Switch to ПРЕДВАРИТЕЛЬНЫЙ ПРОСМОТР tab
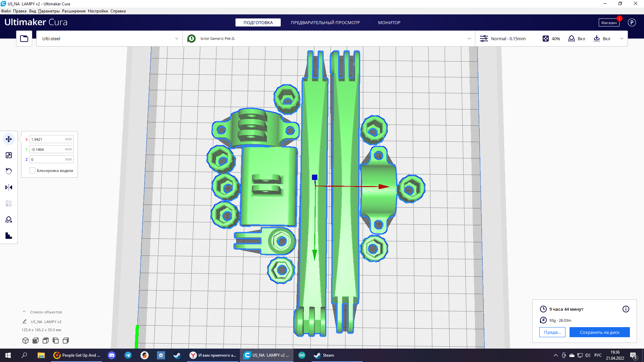The image size is (644, 362). (x=325, y=22)
